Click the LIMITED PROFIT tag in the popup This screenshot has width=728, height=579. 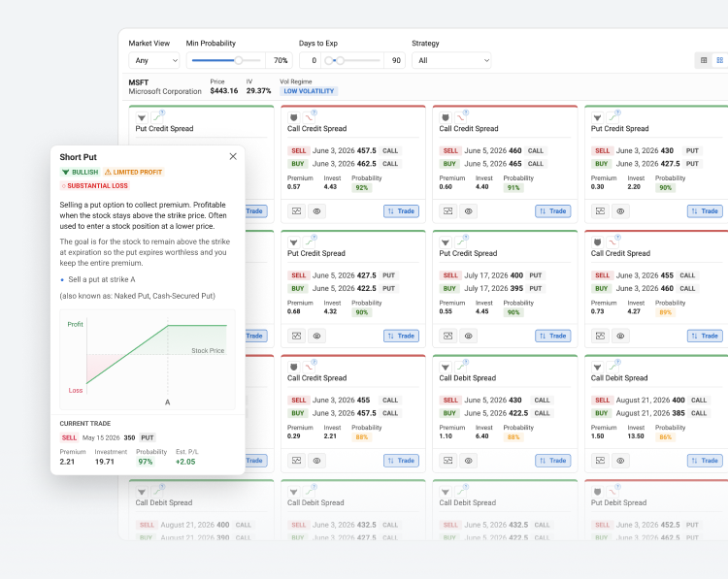click(134, 172)
